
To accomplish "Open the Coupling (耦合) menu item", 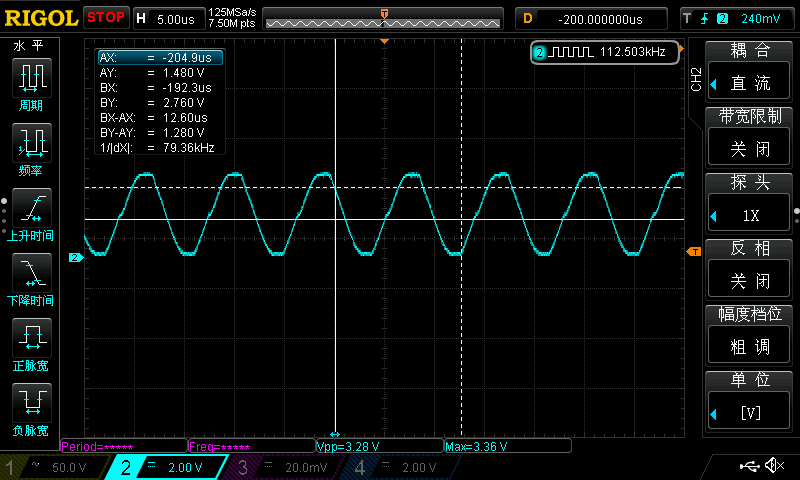I will coord(749,70).
